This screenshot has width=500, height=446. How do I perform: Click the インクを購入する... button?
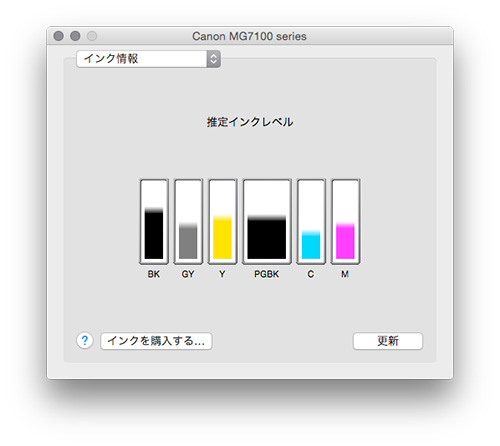(156, 341)
